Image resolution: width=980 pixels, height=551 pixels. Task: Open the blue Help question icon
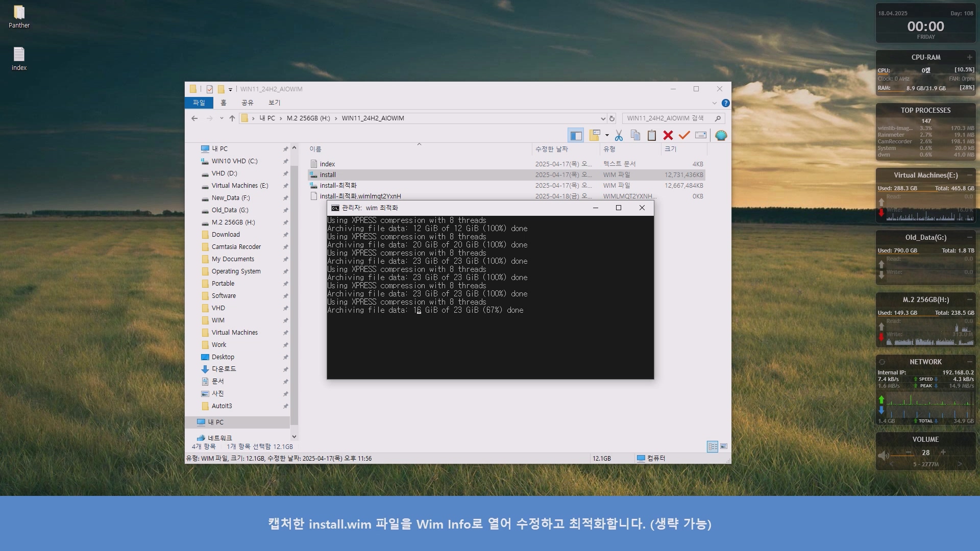tap(725, 103)
